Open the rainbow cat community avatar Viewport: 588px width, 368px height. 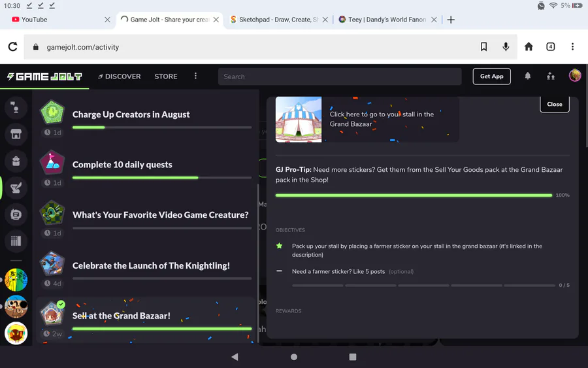pos(16,280)
